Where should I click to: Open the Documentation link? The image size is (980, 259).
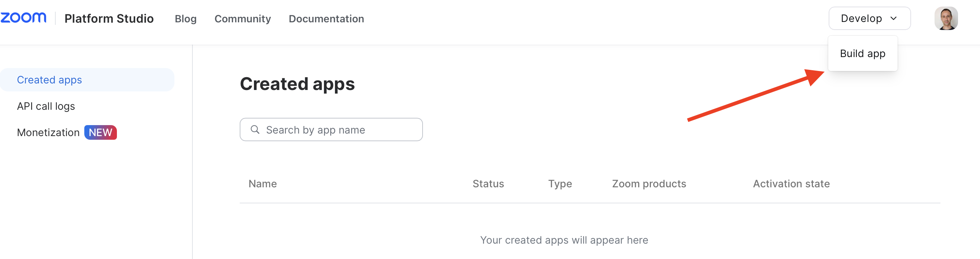(326, 19)
